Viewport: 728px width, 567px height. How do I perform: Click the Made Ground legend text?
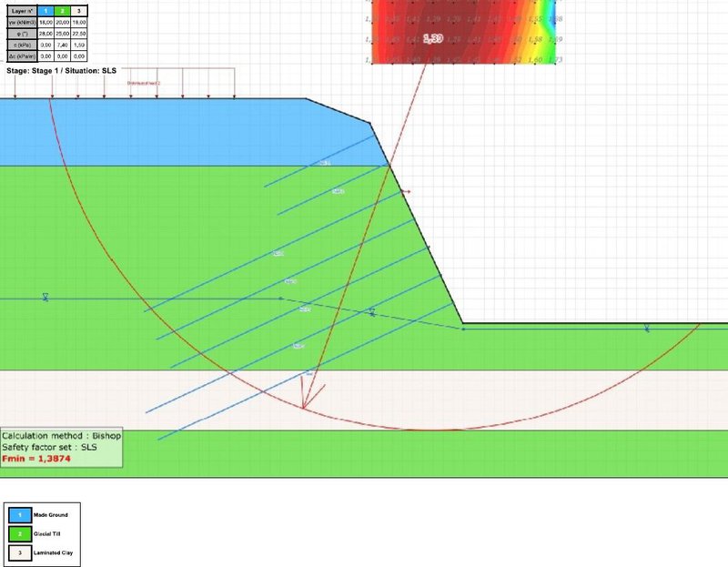click(x=53, y=515)
